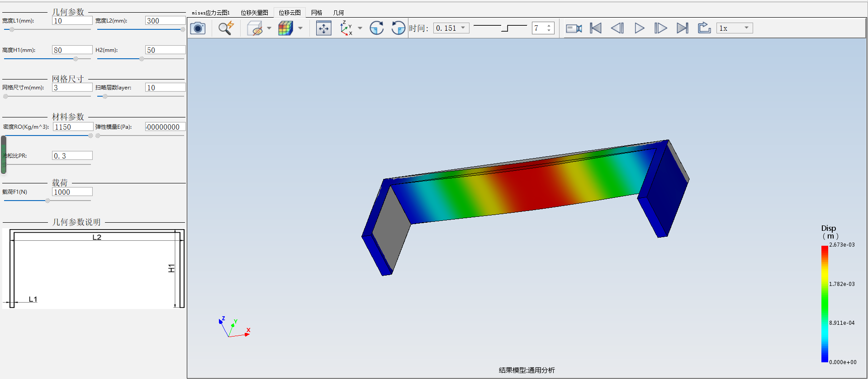Screen dimensions: 868x379
Task: Click the 网格尺寸m input field
Action: point(72,88)
